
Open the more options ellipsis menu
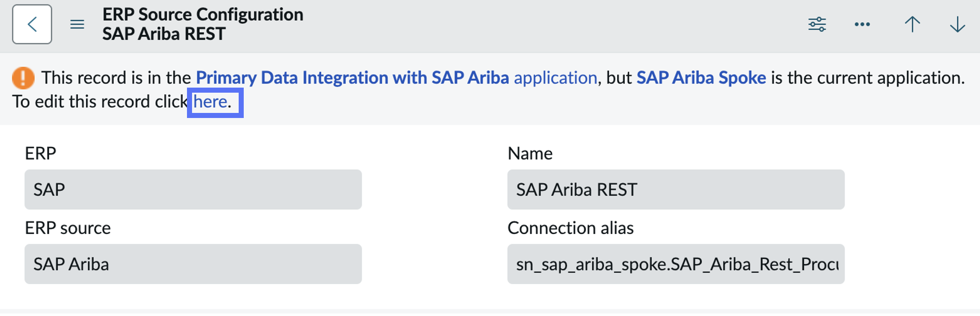pos(862,24)
